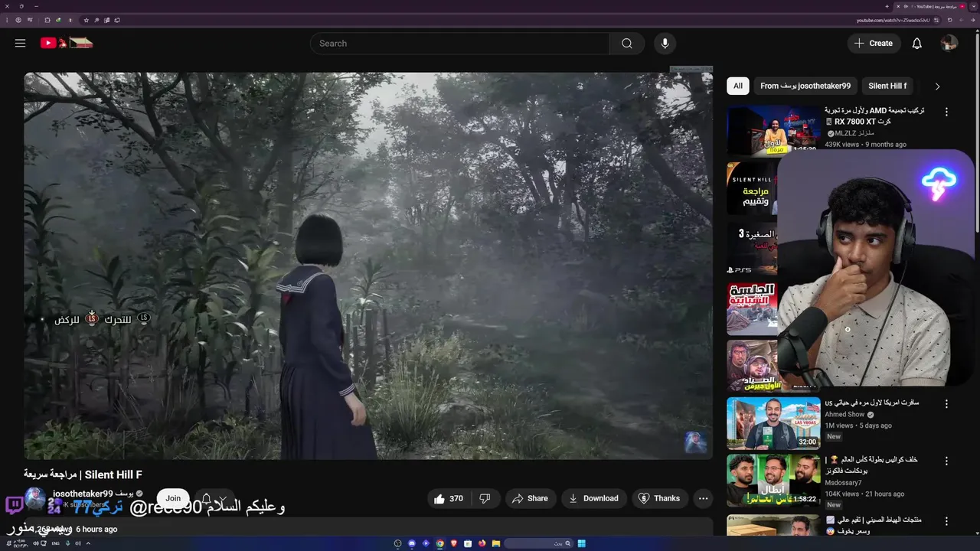
Task: Open Discord from the taskbar
Action: (412, 543)
